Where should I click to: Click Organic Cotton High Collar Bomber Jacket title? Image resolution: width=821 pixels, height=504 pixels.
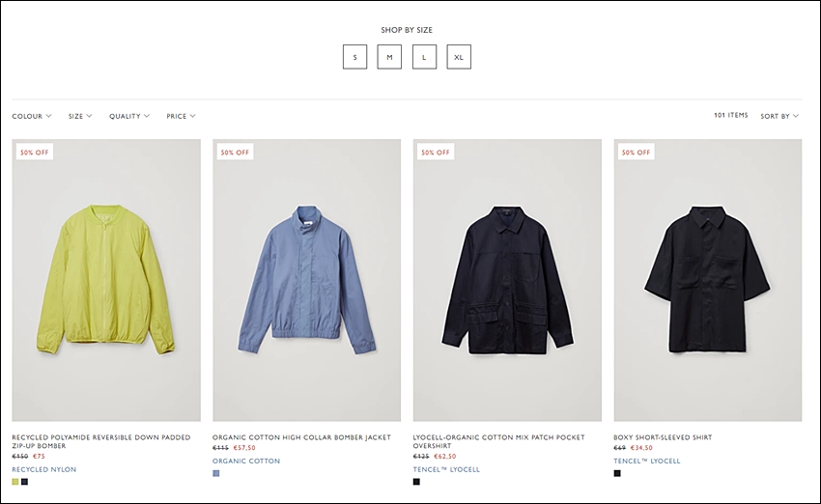point(301,437)
